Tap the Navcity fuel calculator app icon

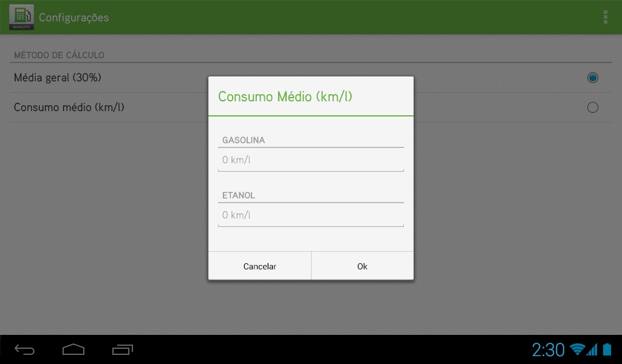tap(21, 17)
